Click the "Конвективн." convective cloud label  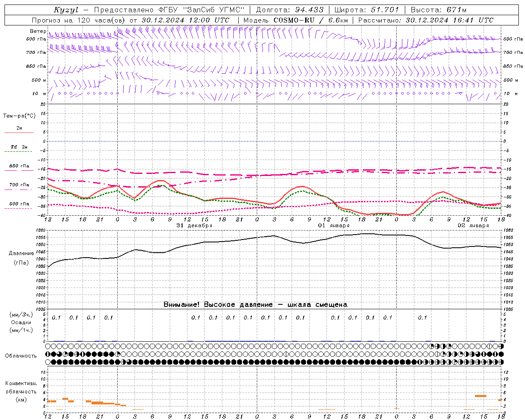click(x=21, y=383)
